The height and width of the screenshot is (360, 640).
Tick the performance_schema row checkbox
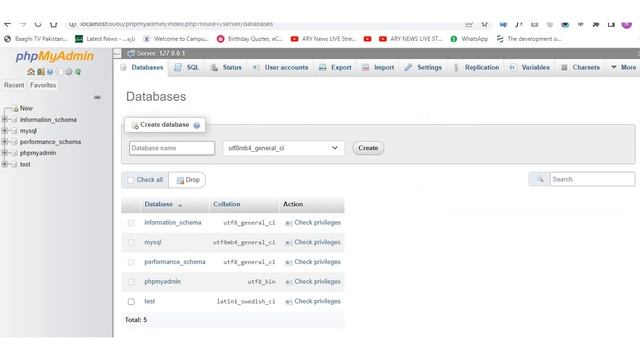(131, 262)
